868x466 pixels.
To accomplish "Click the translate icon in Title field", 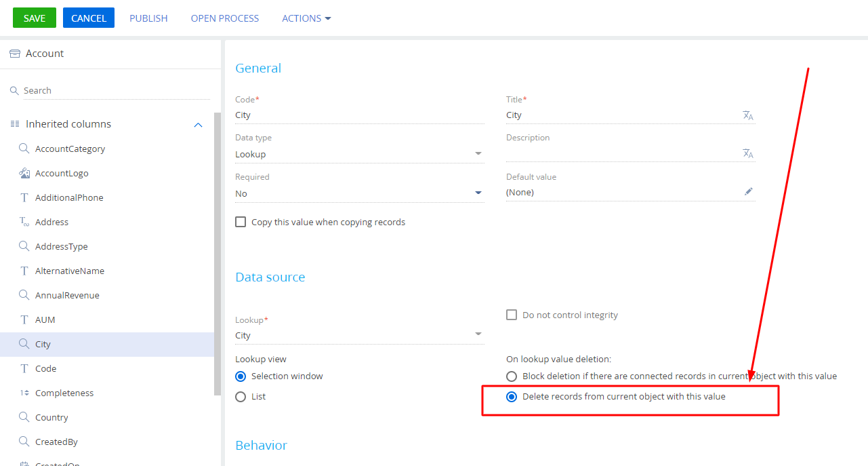I will (748, 115).
